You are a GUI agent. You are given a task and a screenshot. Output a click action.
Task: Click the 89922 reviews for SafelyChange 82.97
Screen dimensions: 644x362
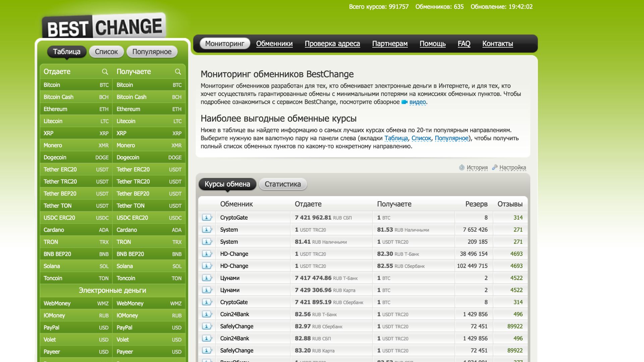515,326
